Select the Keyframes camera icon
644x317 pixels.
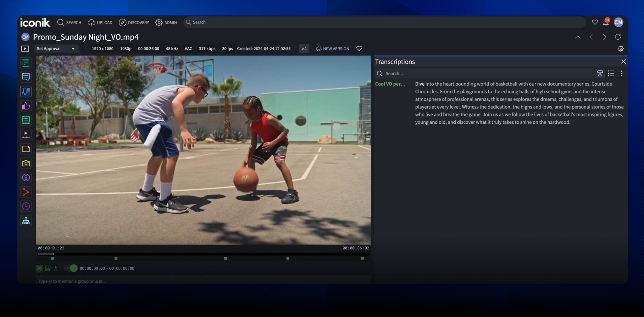26,163
